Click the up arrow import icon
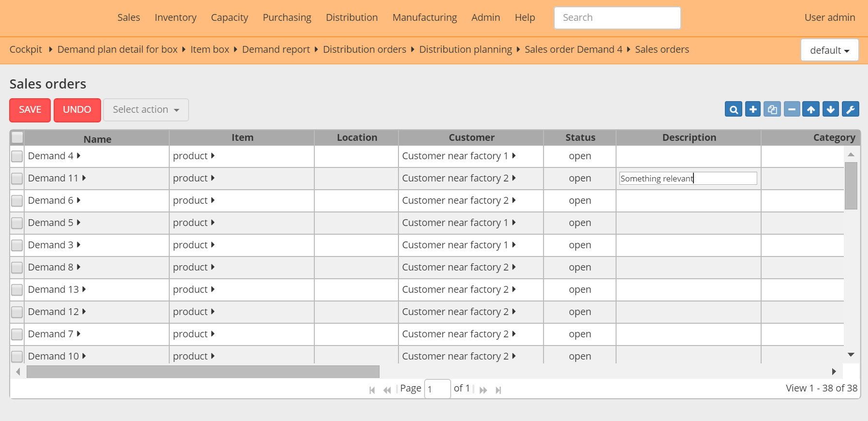This screenshot has height=421, width=868. pyautogui.click(x=811, y=109)
